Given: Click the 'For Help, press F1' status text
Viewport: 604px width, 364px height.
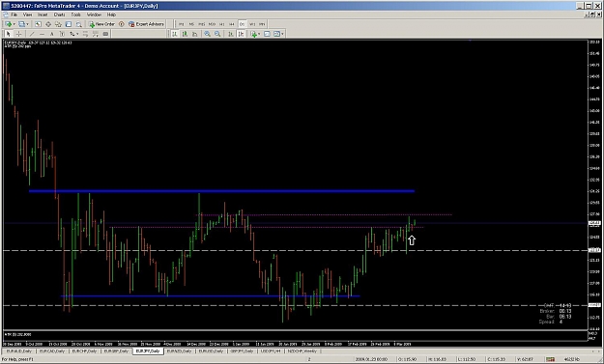Looking at the screenshot, I should point(17,359).
